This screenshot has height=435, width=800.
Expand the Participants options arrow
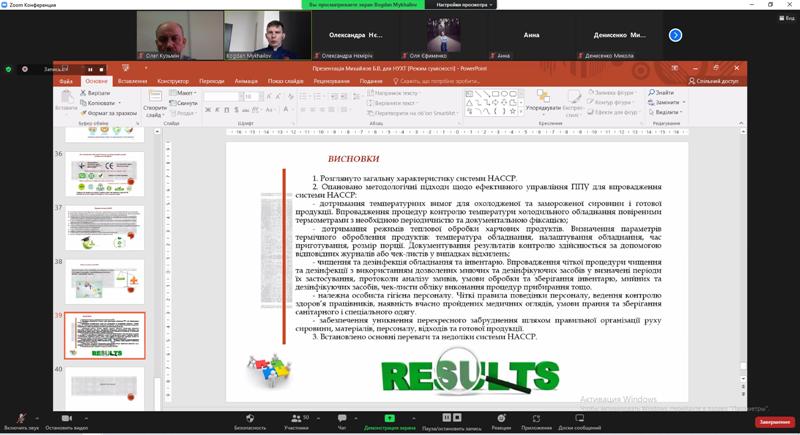click(319, 419)
